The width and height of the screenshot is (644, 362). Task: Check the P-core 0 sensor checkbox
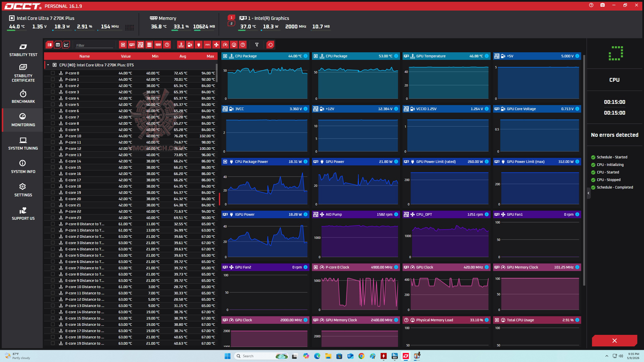[x=53, y=73]
